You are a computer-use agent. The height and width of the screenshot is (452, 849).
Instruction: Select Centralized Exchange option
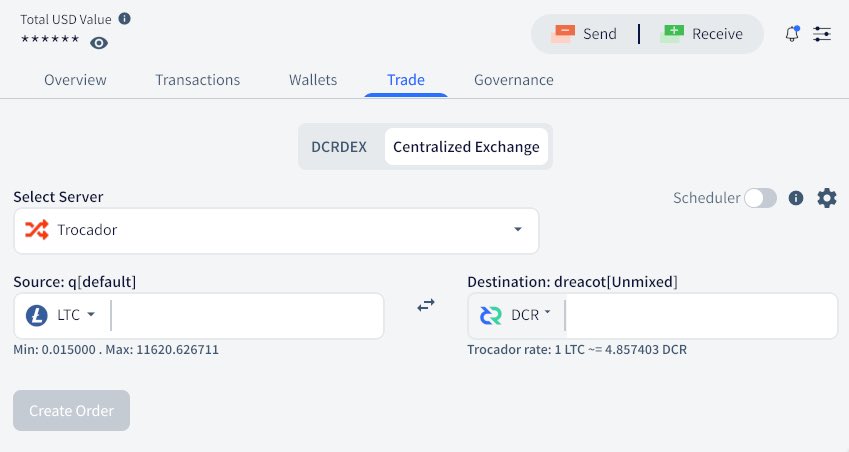point(466,147)
